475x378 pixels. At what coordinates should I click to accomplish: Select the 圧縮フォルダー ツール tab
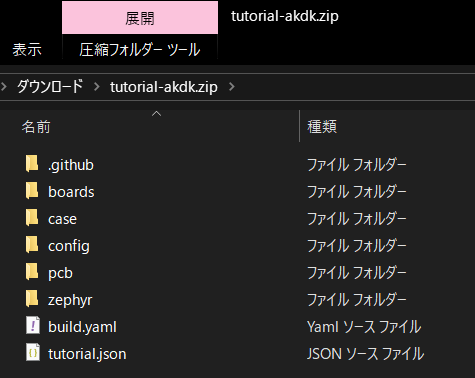click(x=140, y=50)
